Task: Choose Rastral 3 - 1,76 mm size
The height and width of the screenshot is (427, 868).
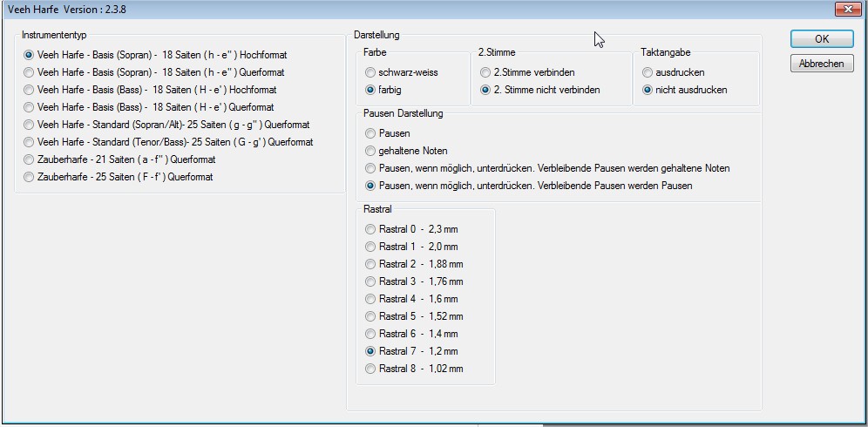Action: tap(371, 281)
